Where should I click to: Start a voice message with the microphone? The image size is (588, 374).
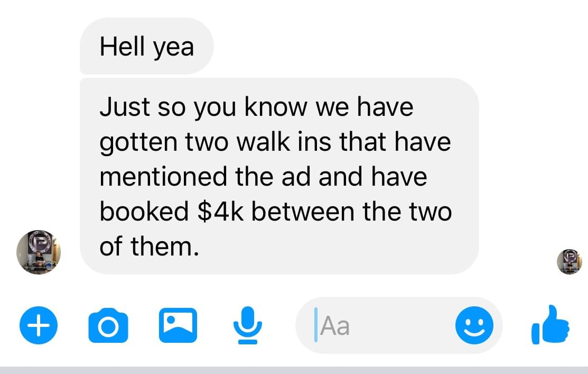click(247, 325)
